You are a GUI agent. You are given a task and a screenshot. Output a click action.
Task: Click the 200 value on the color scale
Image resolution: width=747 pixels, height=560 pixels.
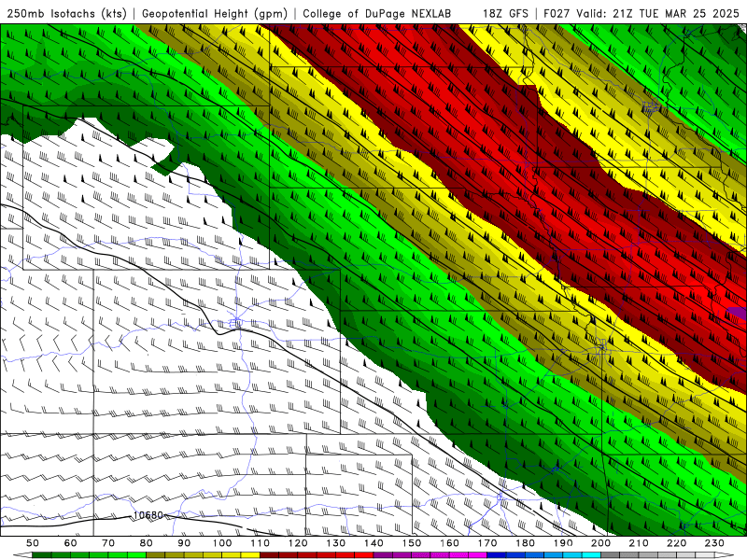(x=600, y=543)
